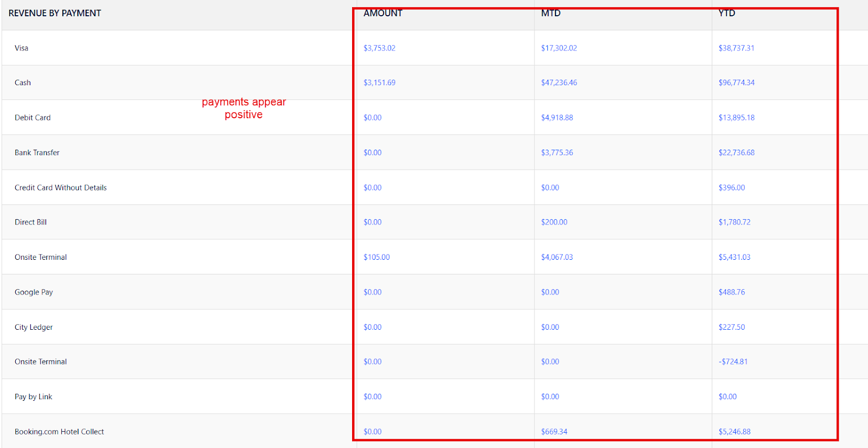Image resolution: width=868 pixels, height=448 pixels.
Task: Click Credit Card Without Details YTD $396.00
Action: pos(731,188)
